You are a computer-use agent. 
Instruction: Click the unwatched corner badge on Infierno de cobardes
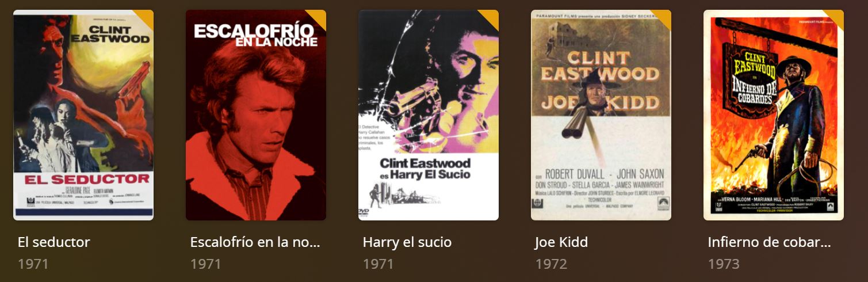coord(836,17)
